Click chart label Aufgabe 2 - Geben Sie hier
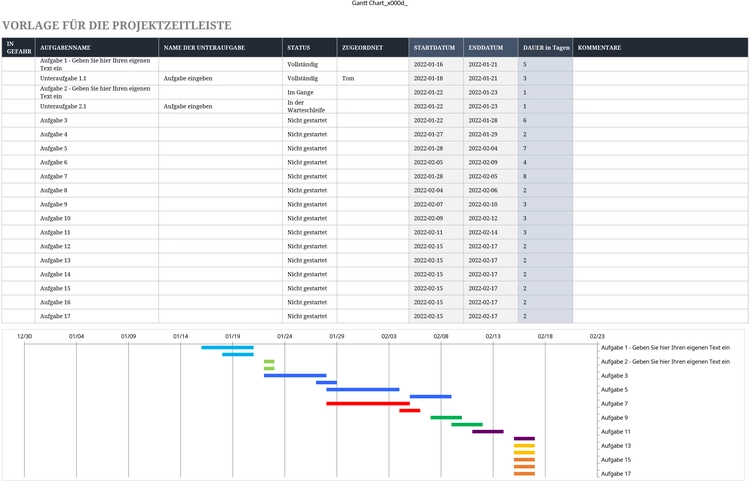750x483 pixels. pos(665,362)
